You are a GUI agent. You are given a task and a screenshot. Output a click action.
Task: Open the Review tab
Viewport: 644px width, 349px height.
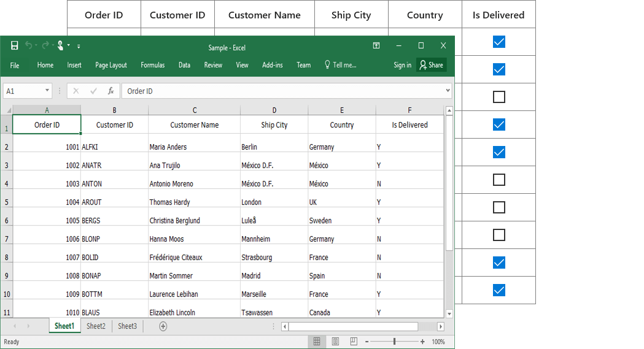pos(213,65)
